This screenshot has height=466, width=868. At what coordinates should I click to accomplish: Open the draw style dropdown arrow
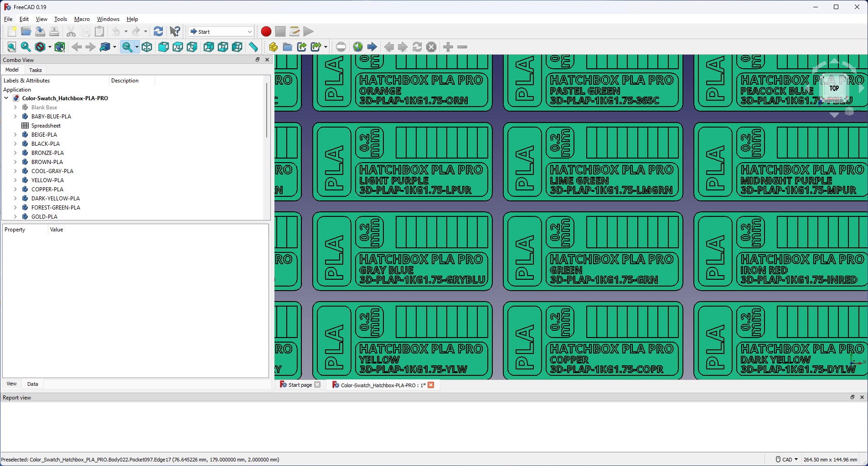pyautogui.click(x=50, y=47)
